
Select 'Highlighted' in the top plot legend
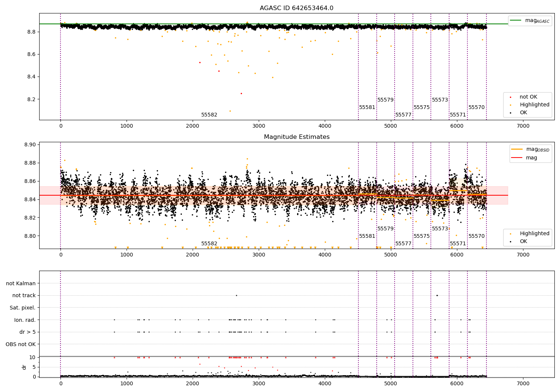535,105
